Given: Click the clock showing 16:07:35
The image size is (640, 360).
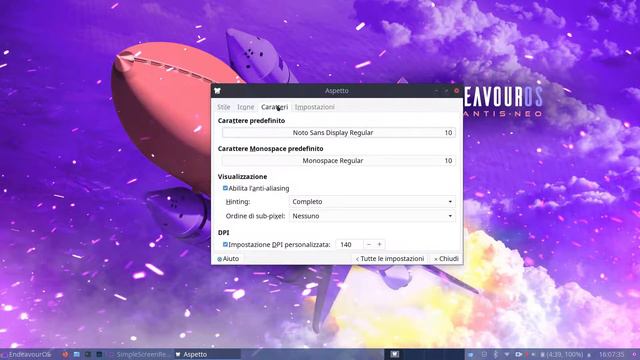Looking at the screenshot, I should pyautogui.click(x=612, y=354).
